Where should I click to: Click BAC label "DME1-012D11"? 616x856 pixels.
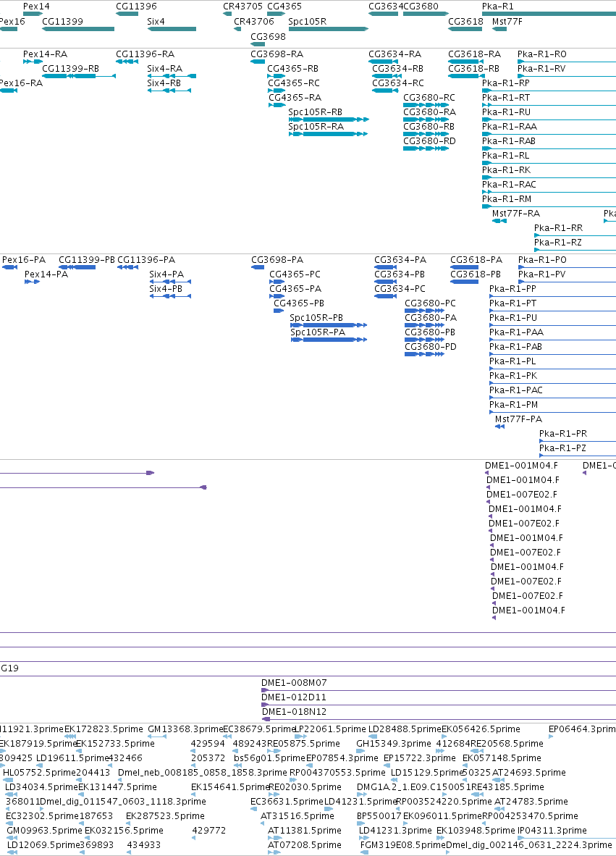click(x=294, y=697)
